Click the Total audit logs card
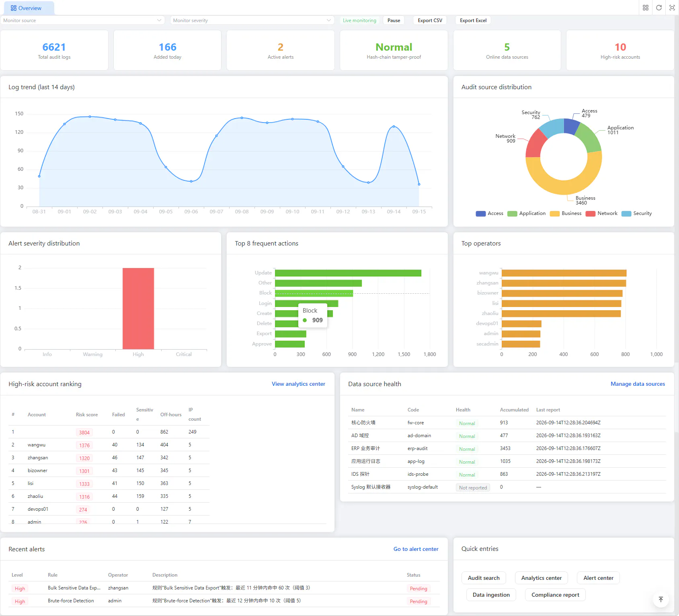 click(x=54, y=50)
